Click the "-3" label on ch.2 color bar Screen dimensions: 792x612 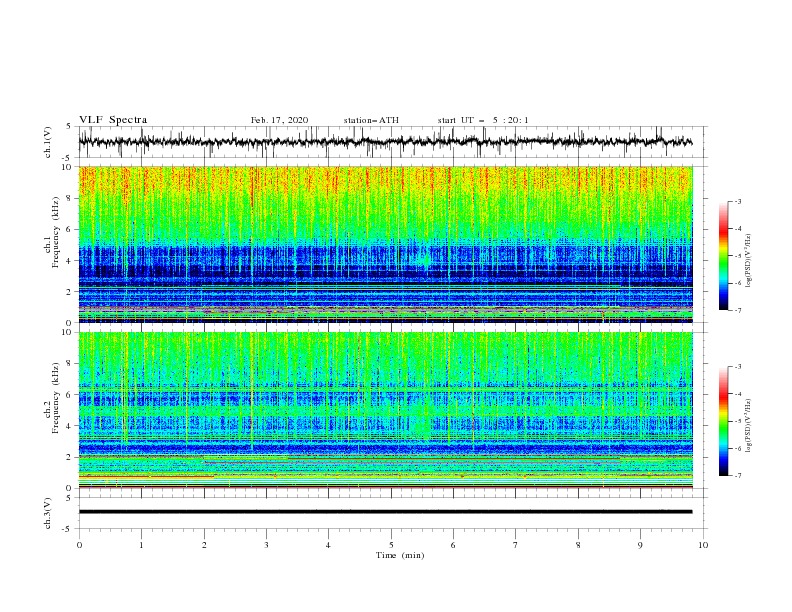click(738, 367)
